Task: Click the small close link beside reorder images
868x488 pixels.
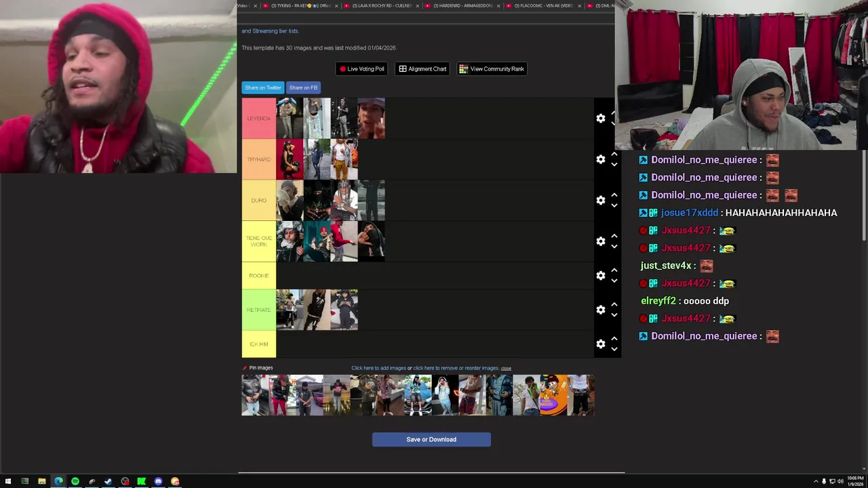Action: click(506, 368)
